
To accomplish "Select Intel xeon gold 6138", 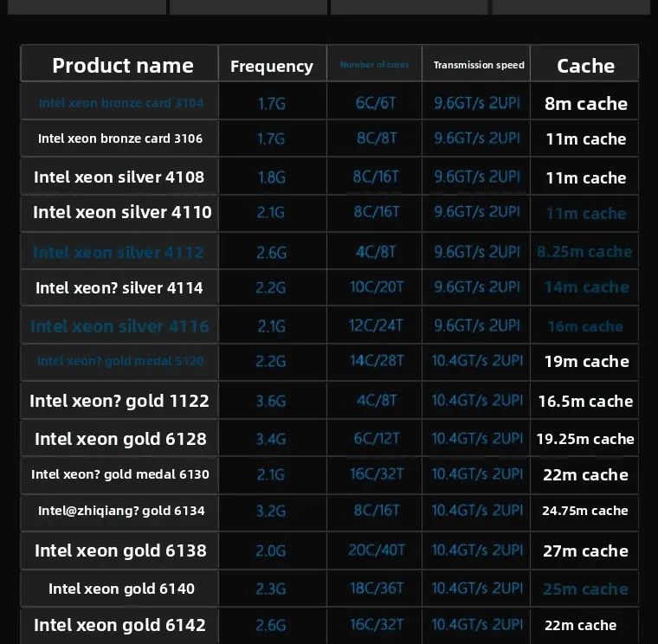I will [120, 551].
